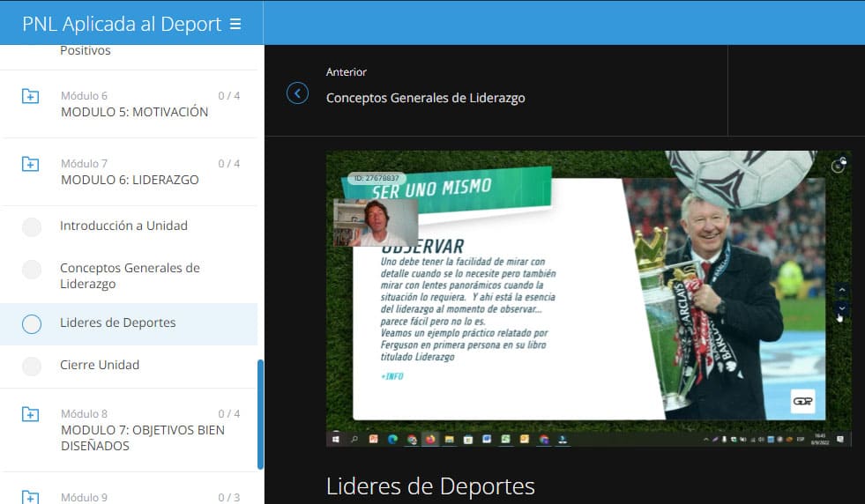Open the Cierre Unidad lesson

pos(100,365)
